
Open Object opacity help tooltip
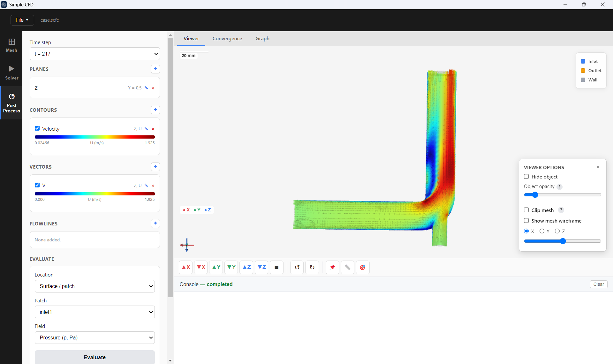point(559,187)
